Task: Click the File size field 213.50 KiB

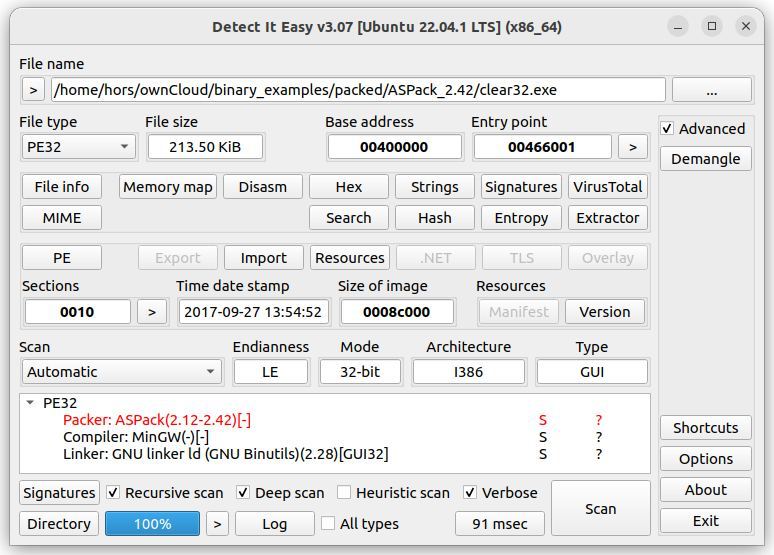Action: click(x=205, y=147)
